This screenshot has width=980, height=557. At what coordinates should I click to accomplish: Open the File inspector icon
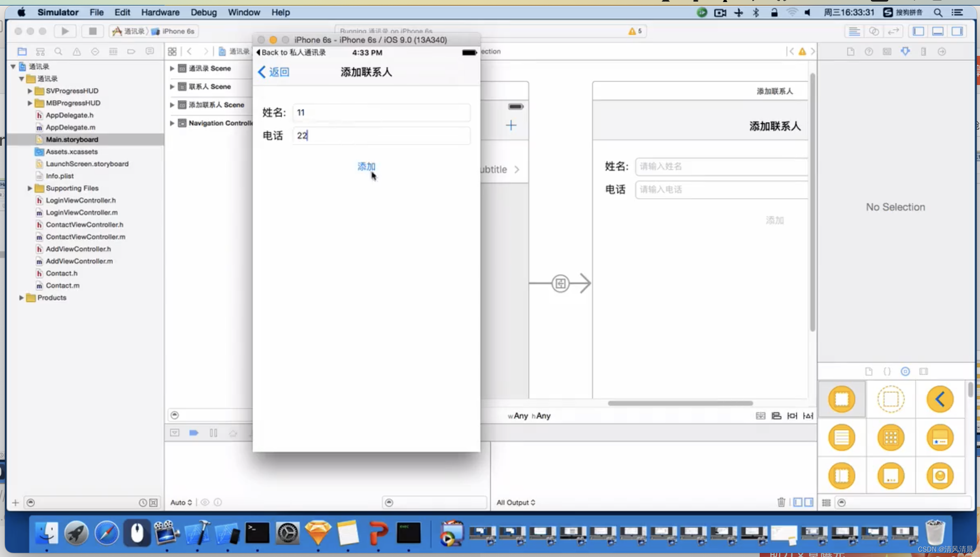click(850, 51)
